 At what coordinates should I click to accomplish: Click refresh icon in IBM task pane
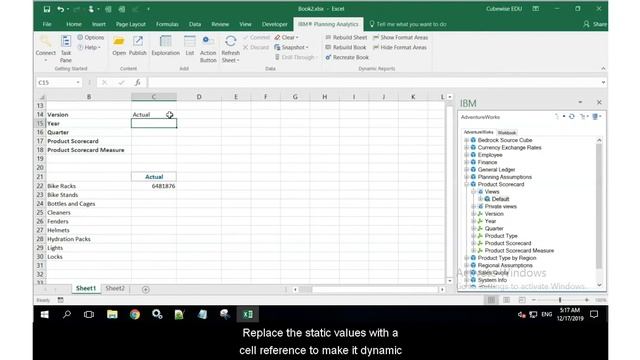(572, 117)
